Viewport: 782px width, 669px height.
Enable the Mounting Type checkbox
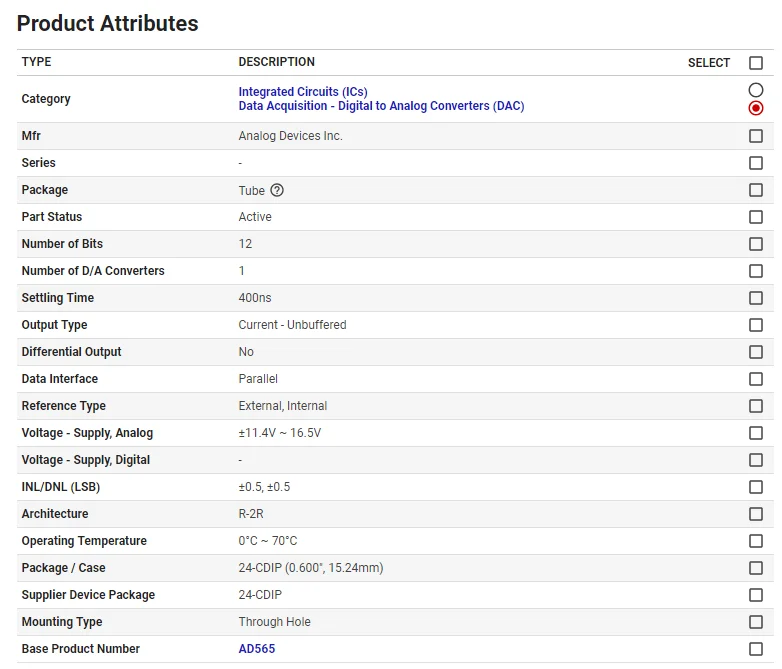(x=756, y=622)
